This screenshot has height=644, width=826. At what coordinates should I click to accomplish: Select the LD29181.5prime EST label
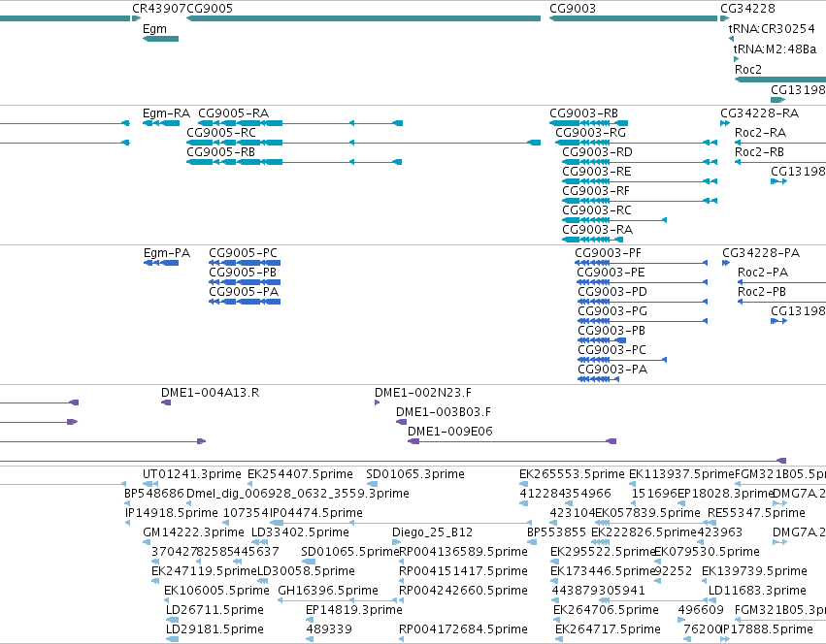pyautogui.click(x=215, y=629)
